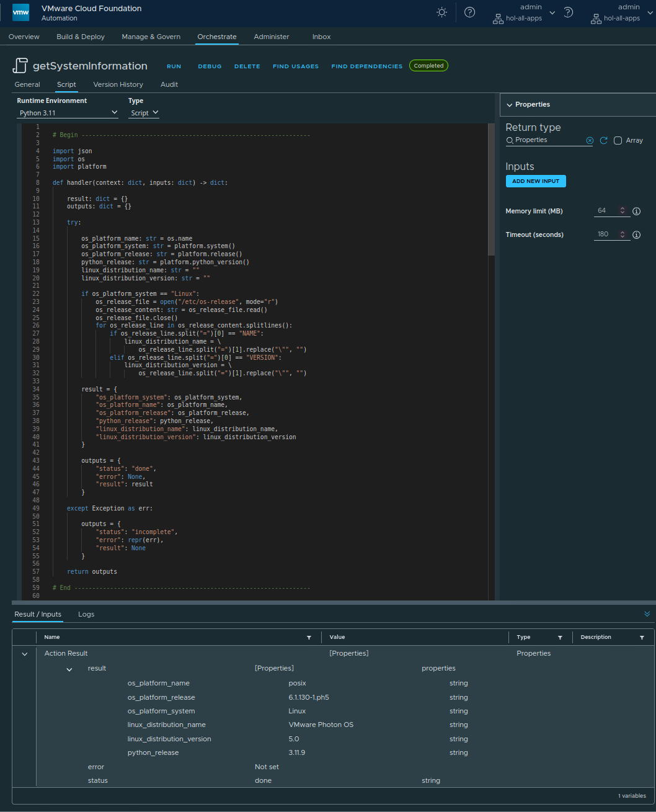Click the script icon beside getSystemInformation title
This screenshot has width=656, height=812.
(21, 65)
